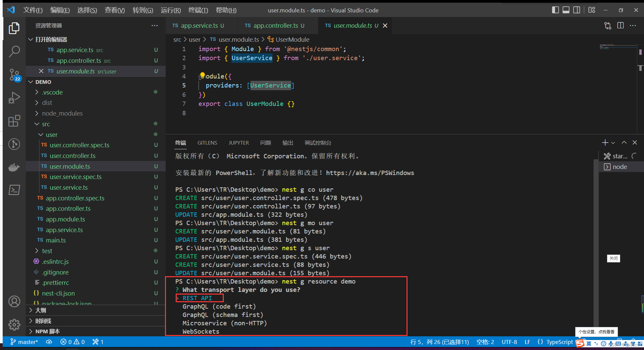Click the split editor right icon
This screenshot has width=644, height=350.
pyautogui.click(x=620, y=26)
